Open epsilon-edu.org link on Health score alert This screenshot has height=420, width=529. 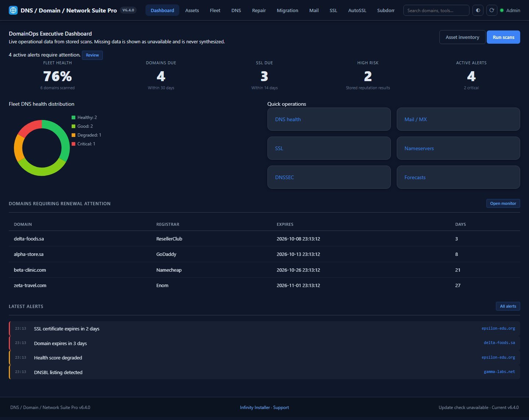498,358
